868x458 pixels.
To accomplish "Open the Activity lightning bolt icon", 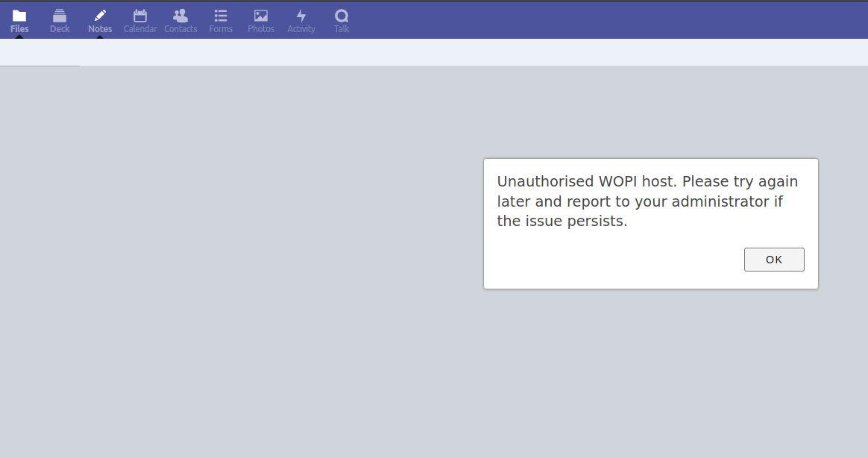I will (301, 15).
